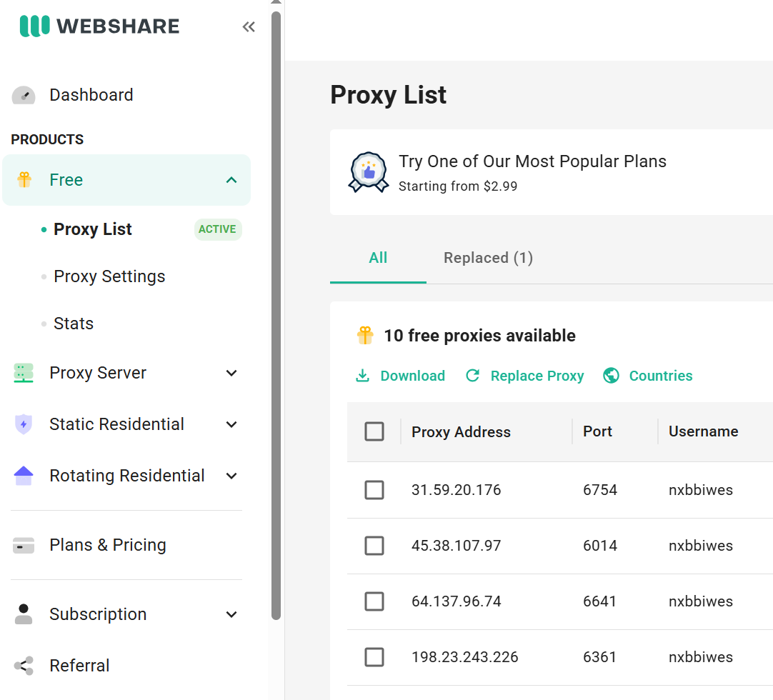This screenshot has height=700, width=773.
Task: Open Stats in sidebar
Action: 74,324
